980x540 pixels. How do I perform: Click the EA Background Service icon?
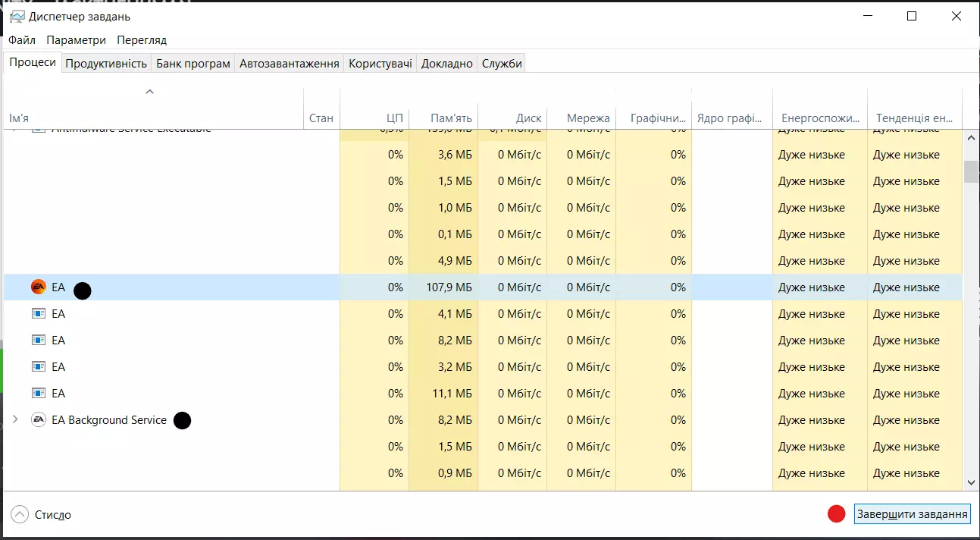coord(38,420)
